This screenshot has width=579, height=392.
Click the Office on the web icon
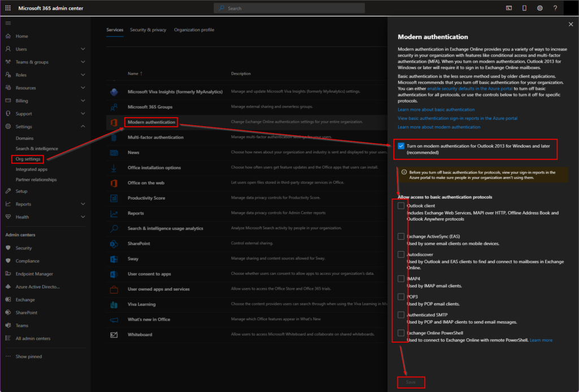click(x=114, y=183)
